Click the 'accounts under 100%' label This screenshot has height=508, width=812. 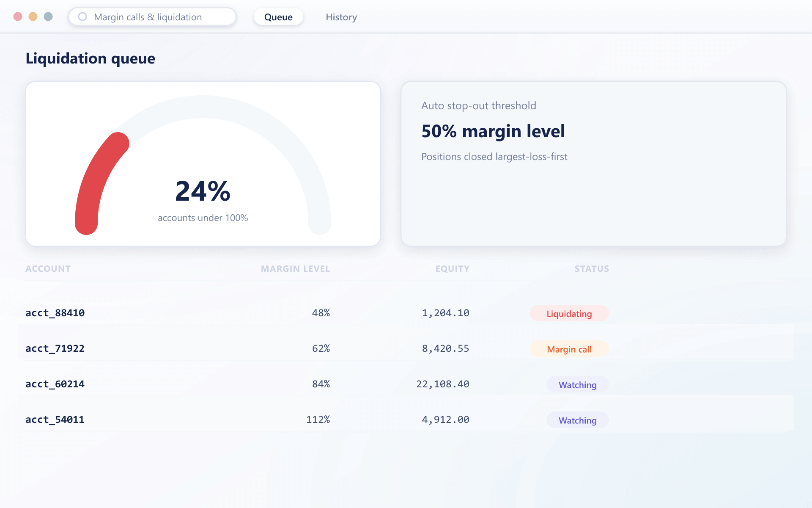(203, 218)
